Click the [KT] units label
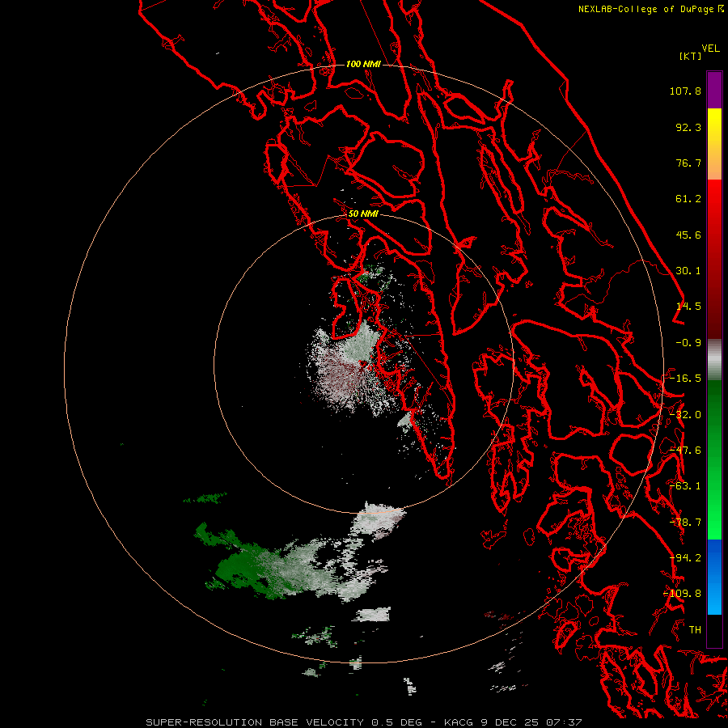The height and width of the screenshot is (728, 728). tap(691, 56)
